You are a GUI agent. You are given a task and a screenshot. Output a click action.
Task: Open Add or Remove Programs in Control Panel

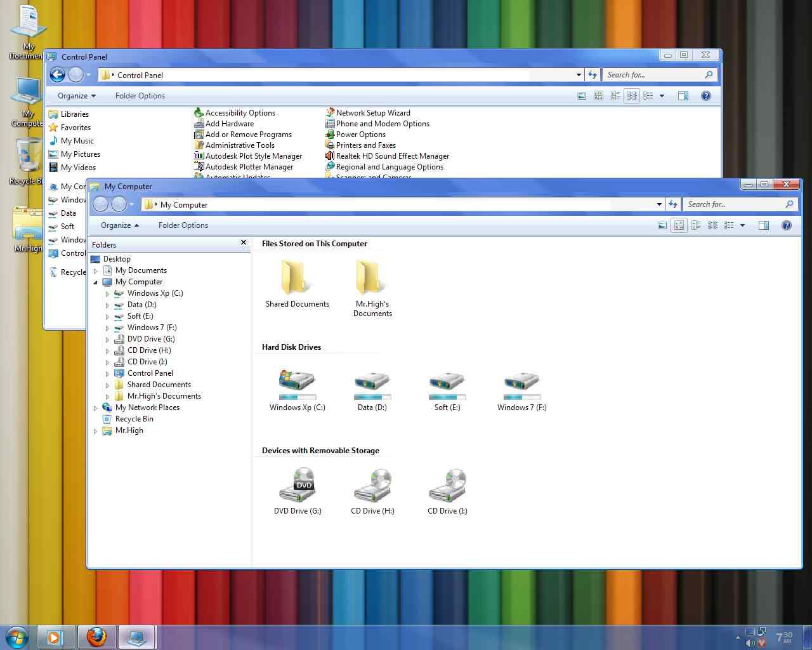(243, 135)
